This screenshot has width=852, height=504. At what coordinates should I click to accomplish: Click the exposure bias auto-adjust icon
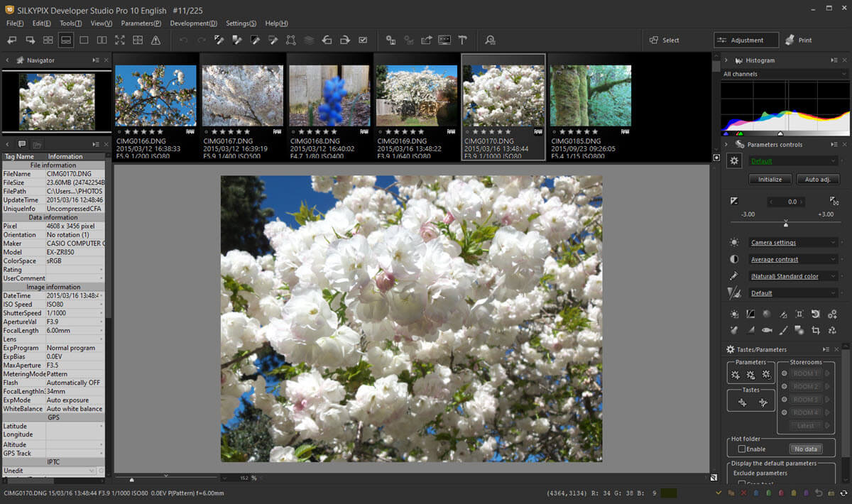pos(834,202)
